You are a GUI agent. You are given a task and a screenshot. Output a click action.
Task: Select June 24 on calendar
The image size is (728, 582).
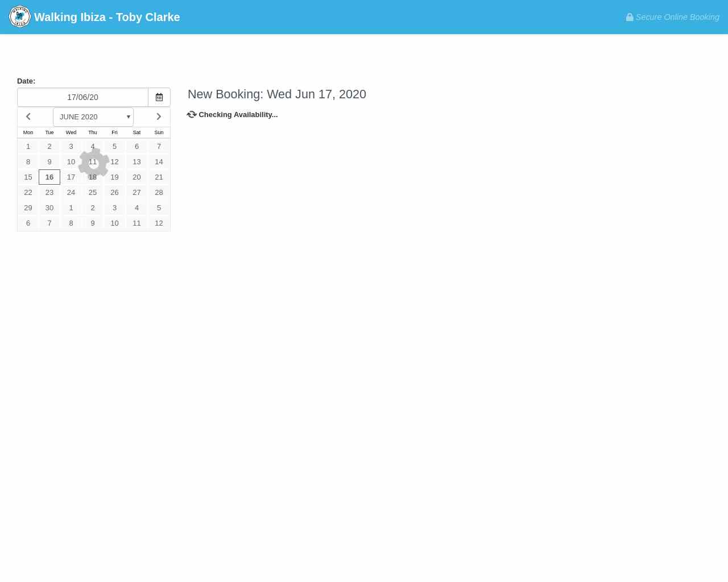point(71,193)
